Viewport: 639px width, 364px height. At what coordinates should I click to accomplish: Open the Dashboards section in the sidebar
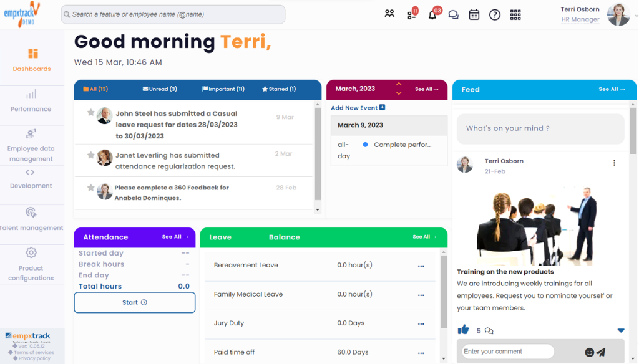click(x=32, y=60)
